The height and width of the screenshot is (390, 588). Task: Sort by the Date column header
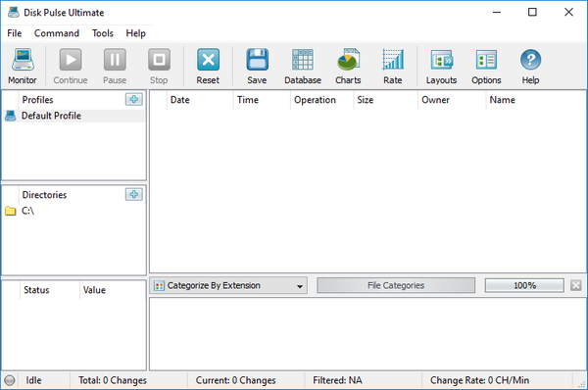point(200,100)
